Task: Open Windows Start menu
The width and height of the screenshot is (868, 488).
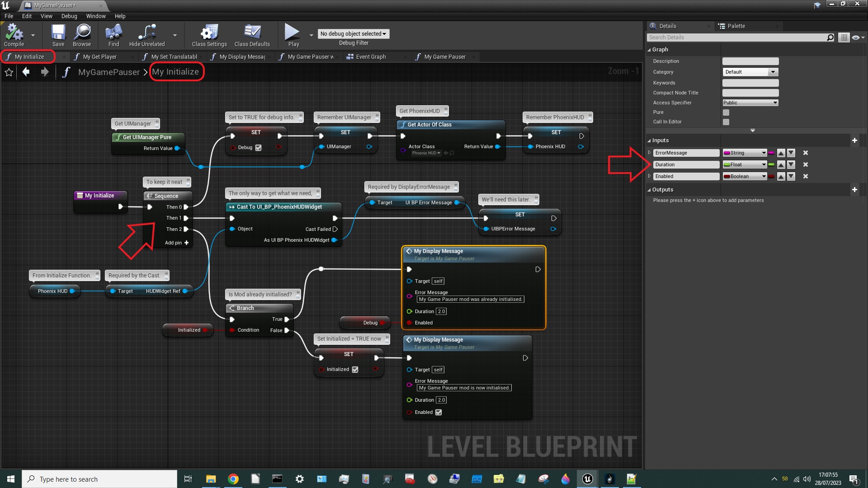Action: pos(11,479)
